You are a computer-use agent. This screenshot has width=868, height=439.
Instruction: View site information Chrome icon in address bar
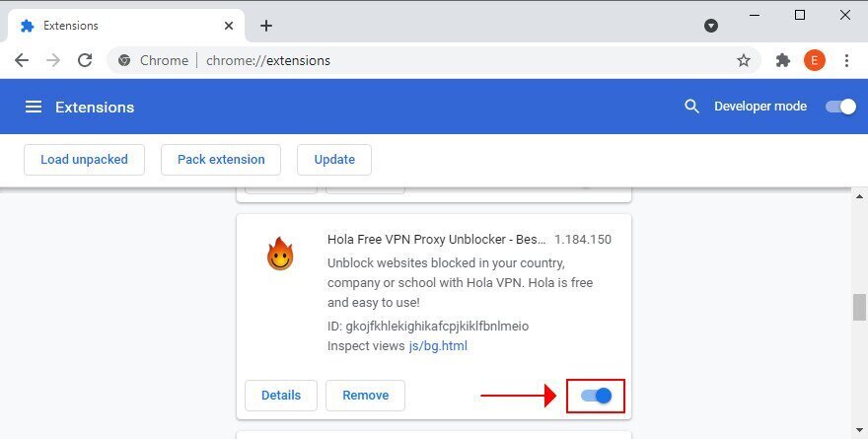pyautogui.click(x=124, y=60)
